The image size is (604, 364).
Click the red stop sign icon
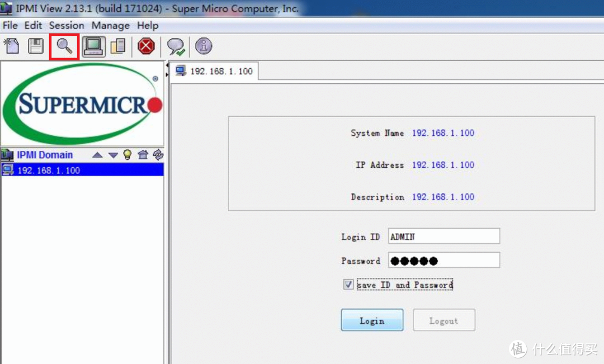[x=146, y=46]
